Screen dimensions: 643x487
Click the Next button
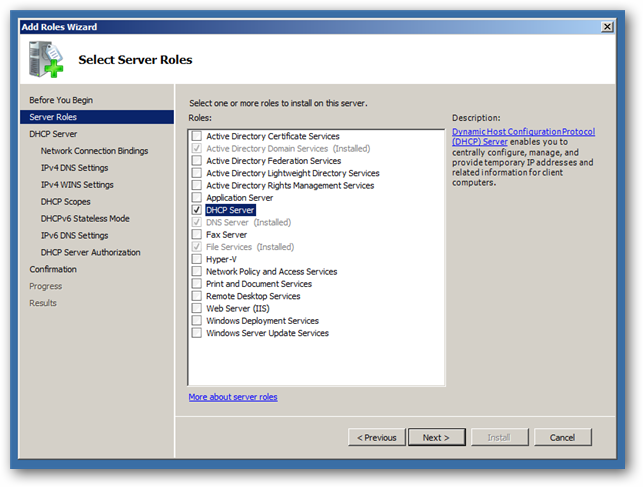(x=437, y=437)
